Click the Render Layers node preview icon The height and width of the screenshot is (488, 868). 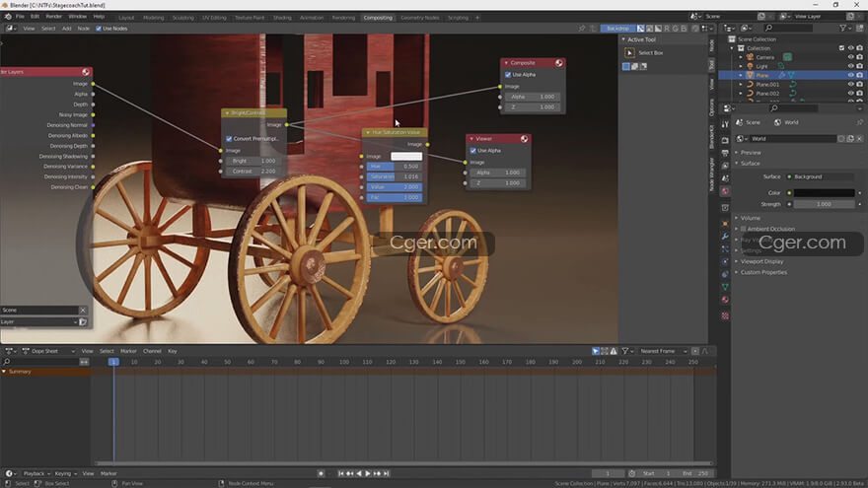coord(85,72)
